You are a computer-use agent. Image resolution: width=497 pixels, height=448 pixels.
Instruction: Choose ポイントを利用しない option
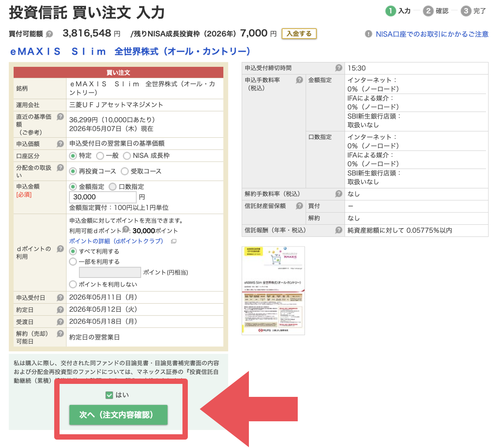[x=73, y=284]
